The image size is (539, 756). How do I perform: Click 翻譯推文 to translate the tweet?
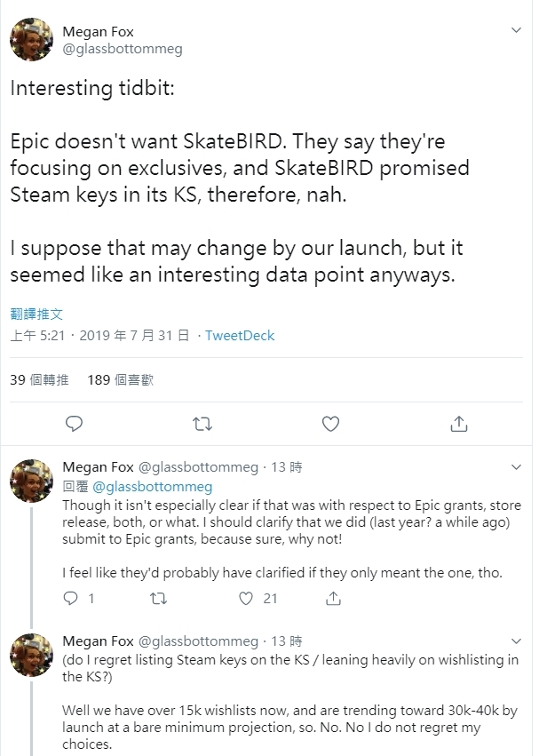36,314
